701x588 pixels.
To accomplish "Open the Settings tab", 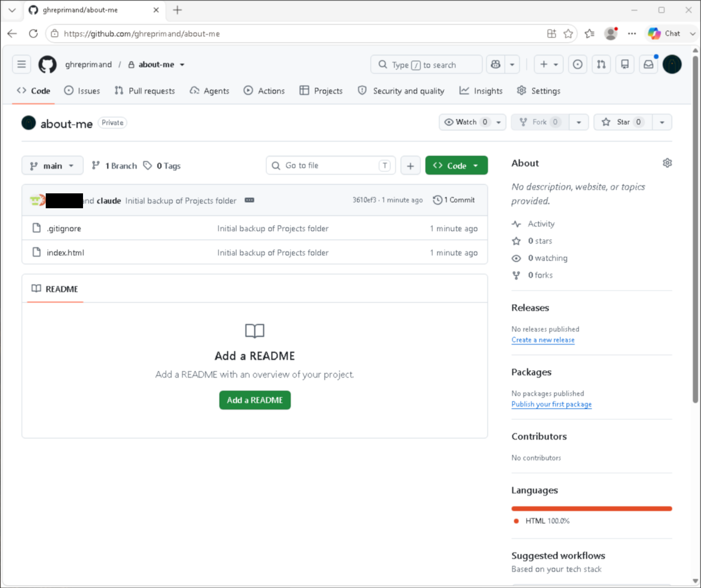I will tap(539, 91).
